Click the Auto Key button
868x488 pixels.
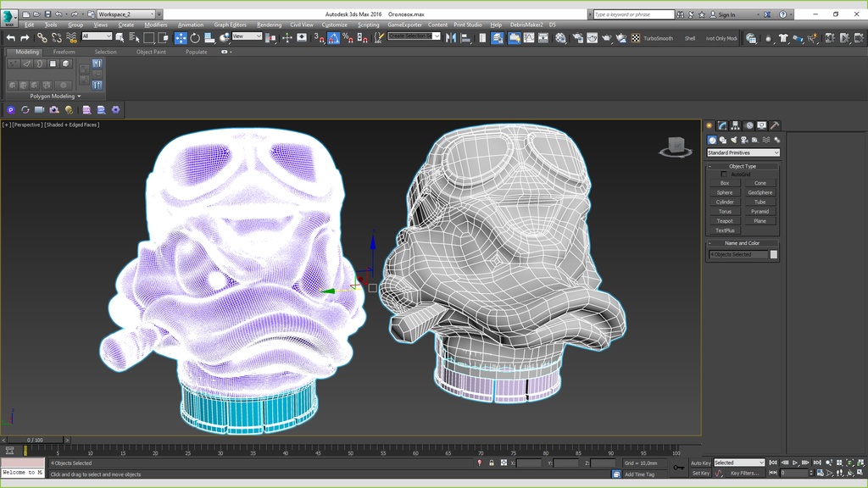click(700, 463)
